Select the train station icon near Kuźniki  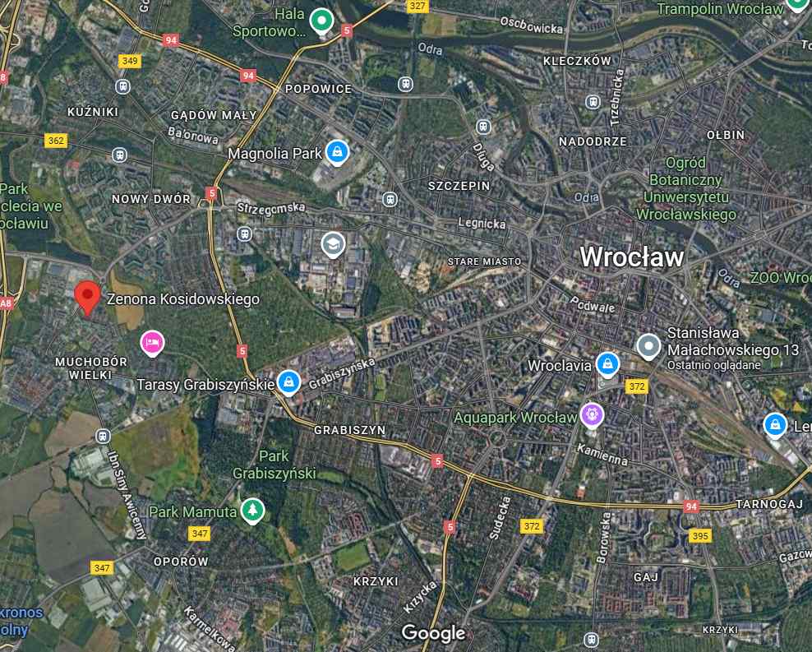tap(122, 86)
